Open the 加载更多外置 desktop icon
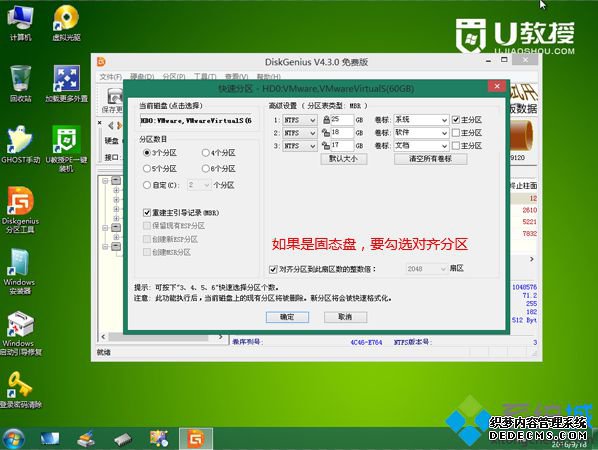This screenshot has width=598, height=450. [66, 84]
